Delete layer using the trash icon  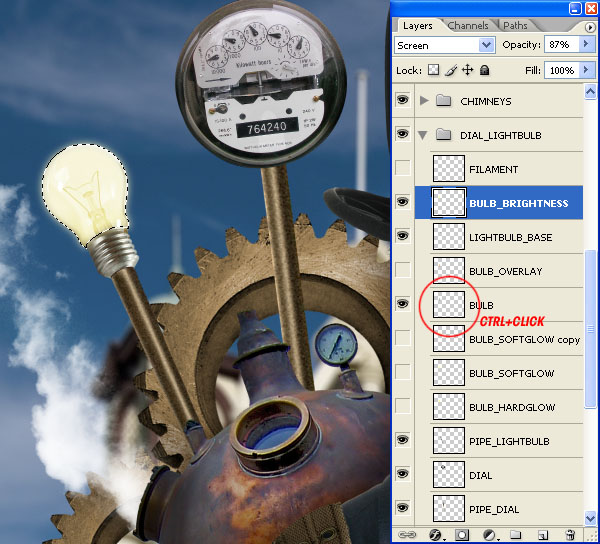[x=570, y=535]
